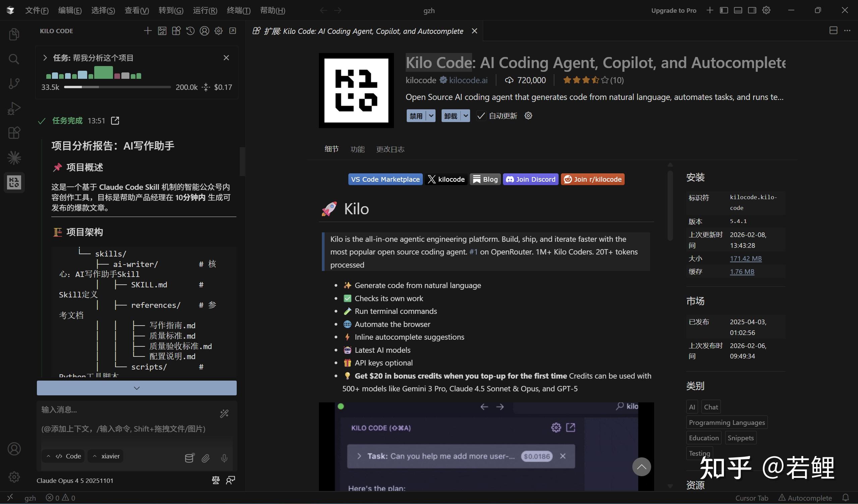Open the kilocode.ai publisher link
The width and height of the screenshot is (858, 504).
[468, 80]
